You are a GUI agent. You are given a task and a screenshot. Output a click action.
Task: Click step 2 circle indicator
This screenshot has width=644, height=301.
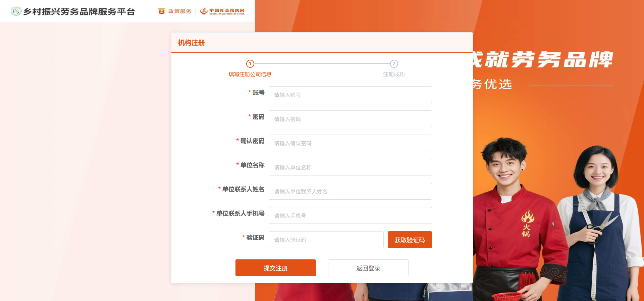(x=394, y=64)
